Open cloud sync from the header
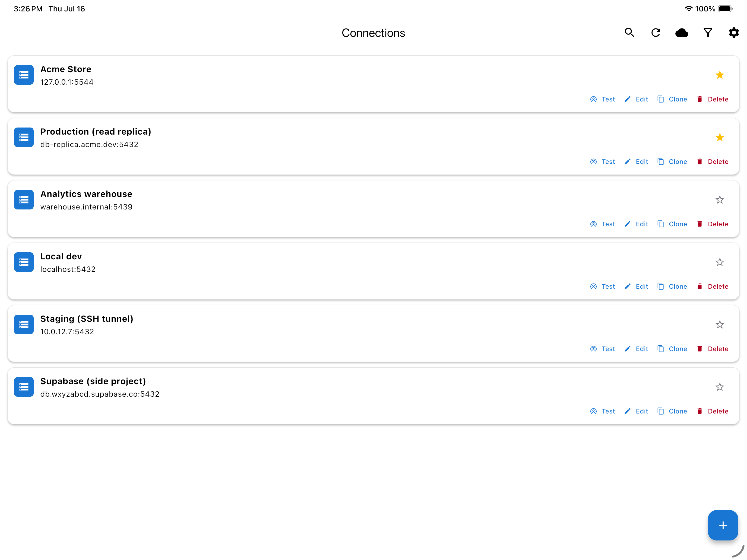The image size is (747, 560). (682, 32)
